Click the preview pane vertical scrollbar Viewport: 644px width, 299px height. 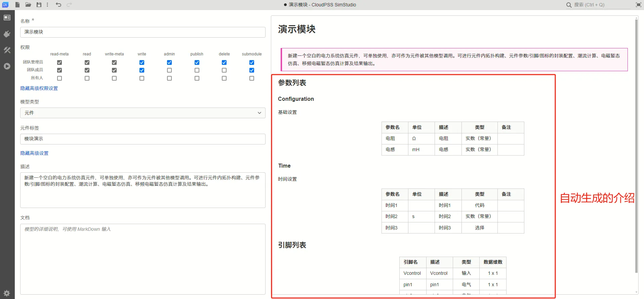[x=636, y=146]
